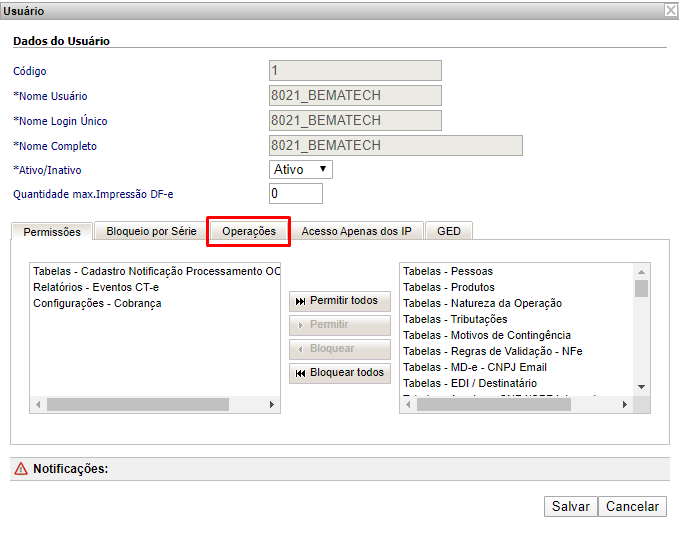
Task: Click the left list horizontal scrollbar thumb
Action: (138, 404)
